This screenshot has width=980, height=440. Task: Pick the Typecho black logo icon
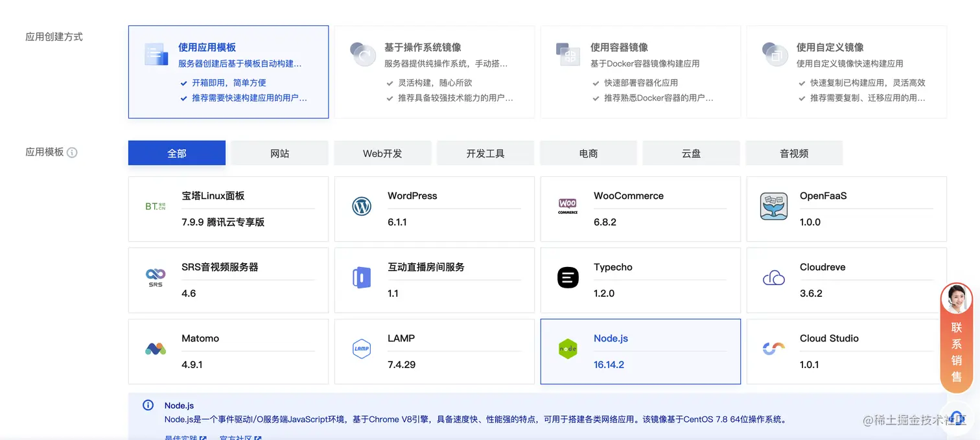pyautogui.click(x=568, y=278)
